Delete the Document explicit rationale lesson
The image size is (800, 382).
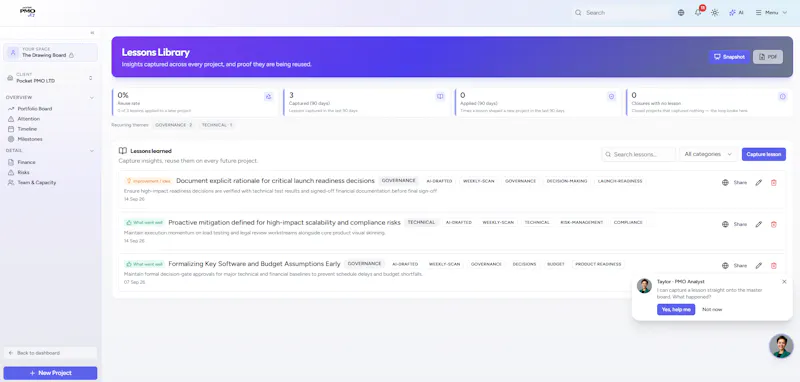(x=773, y=183)
